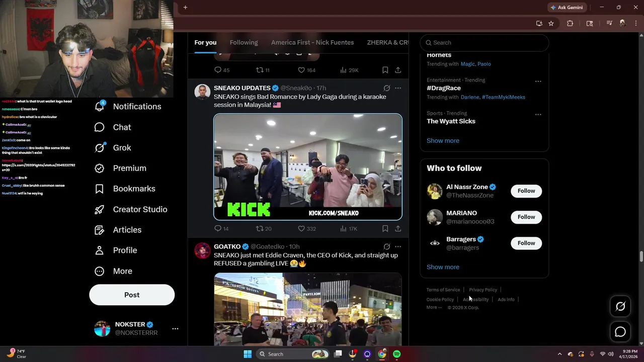The image size is (644, 362).
Task: Open Chrome media controls icon
Action: pos(609,23)
